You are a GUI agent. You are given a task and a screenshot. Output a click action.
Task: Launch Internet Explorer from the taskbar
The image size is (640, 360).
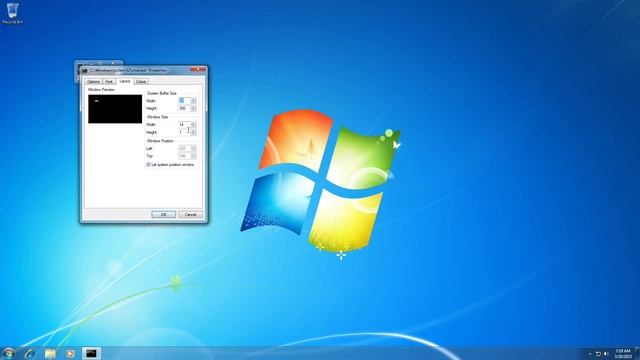click(30, 353)
